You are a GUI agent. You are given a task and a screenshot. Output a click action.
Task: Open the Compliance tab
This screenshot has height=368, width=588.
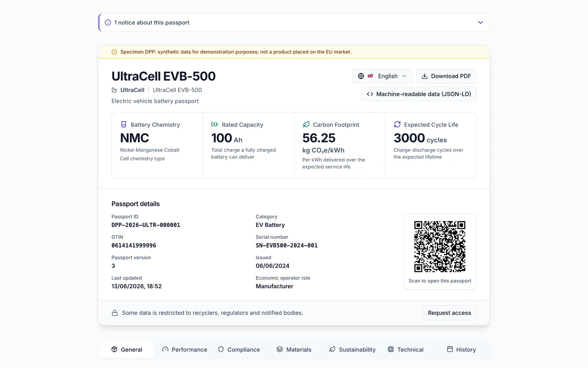pyautogui.click(x=239, y=350)
